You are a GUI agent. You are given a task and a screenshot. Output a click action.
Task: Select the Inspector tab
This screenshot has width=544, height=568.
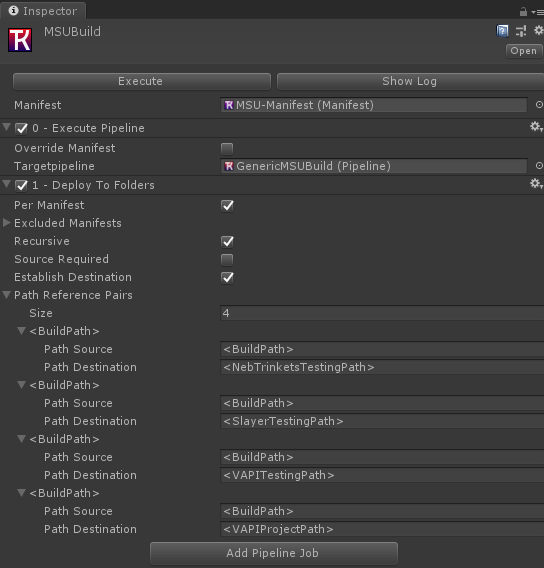coord(43,11)
